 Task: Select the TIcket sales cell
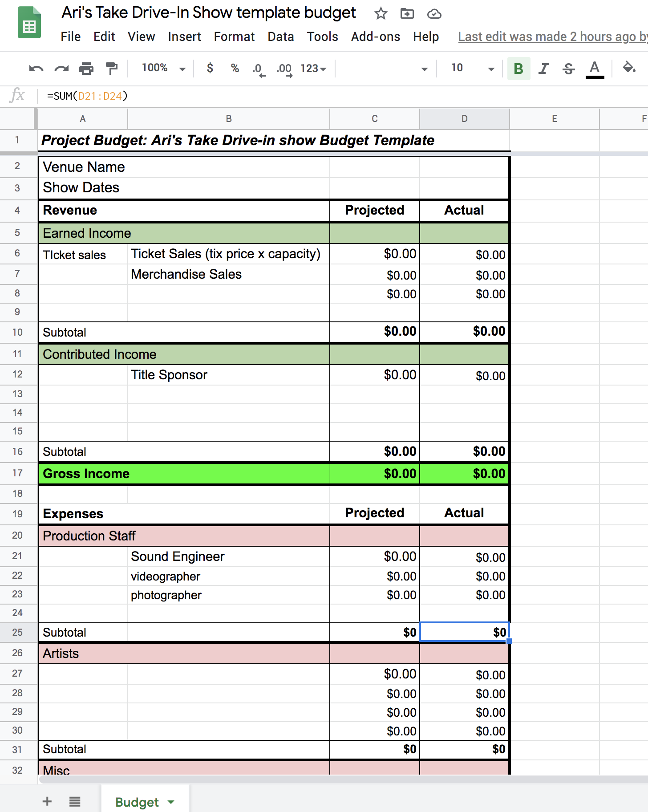click(x=83, y=255)
